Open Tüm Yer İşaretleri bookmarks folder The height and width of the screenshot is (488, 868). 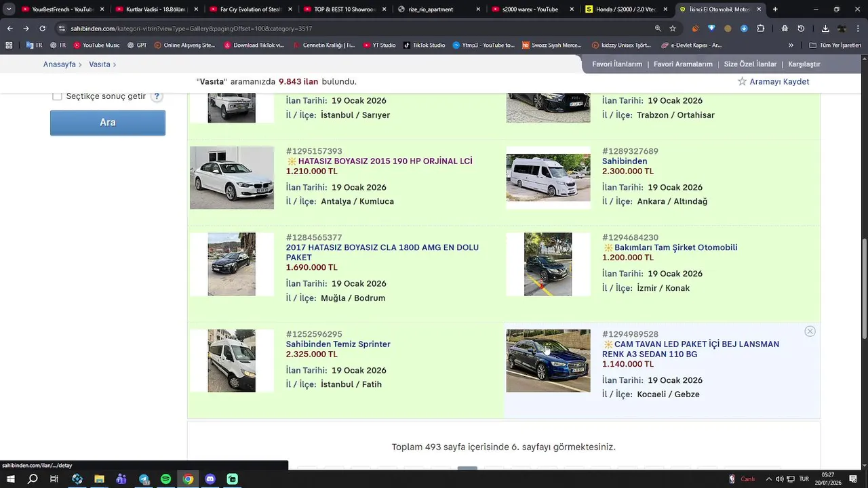point(835,45)
